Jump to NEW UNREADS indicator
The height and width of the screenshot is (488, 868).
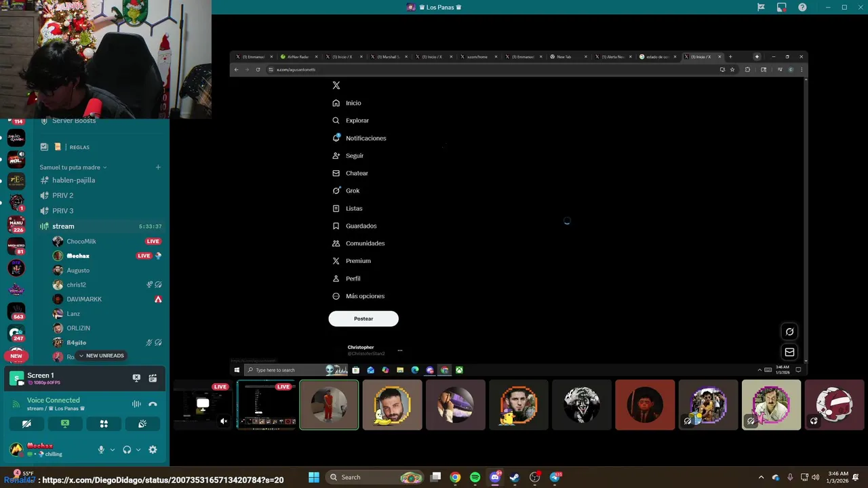[102, 356]
